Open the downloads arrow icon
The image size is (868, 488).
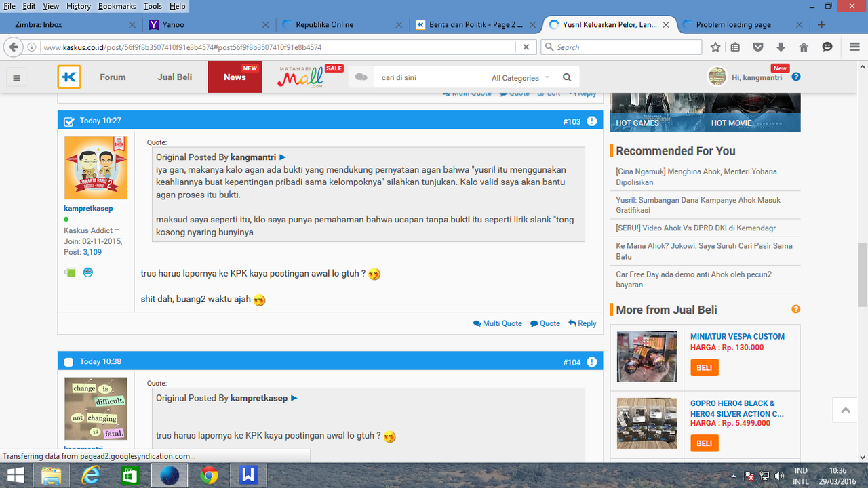tap(781, 47)
